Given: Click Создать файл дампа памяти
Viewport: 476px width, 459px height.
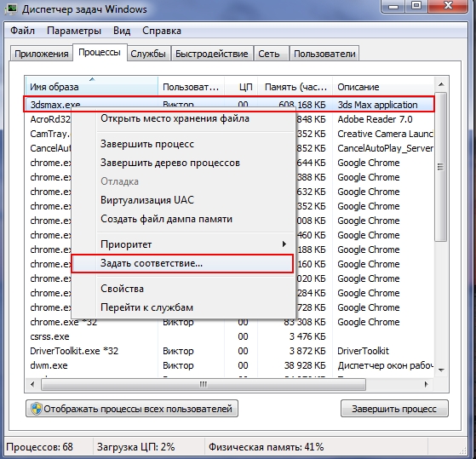Looking at the screenshot, I should coord(183,219).
